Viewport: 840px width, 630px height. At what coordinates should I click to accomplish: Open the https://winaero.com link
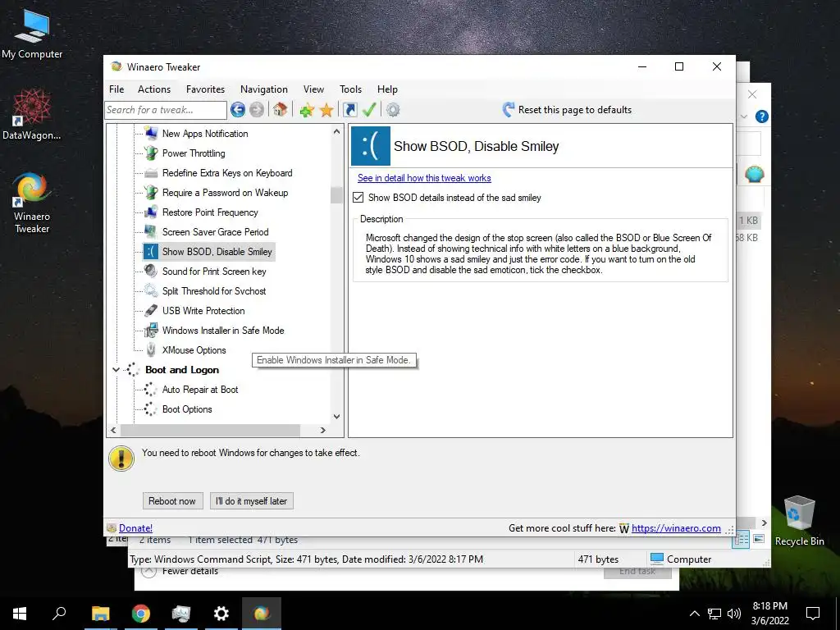click(676, 528)
